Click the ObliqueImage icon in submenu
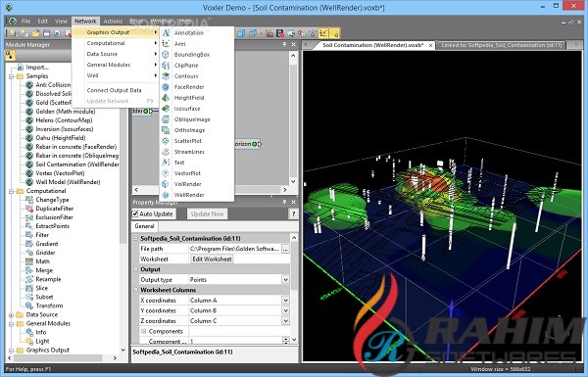The image size is (588, 377). coord(166,119)
